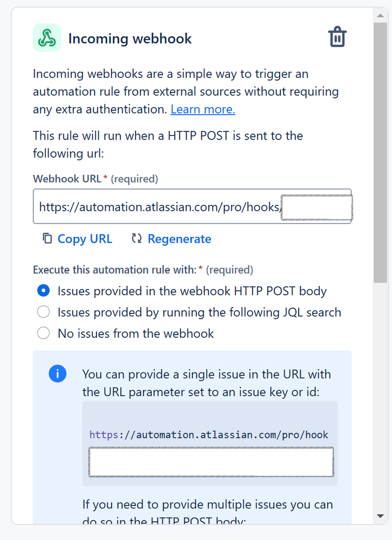Click the green webhook trigger icon
392x540 pixels.
point(46,37)
